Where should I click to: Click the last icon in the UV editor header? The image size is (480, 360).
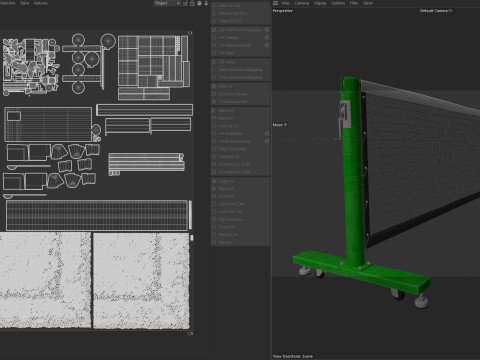tap(206, 3)
